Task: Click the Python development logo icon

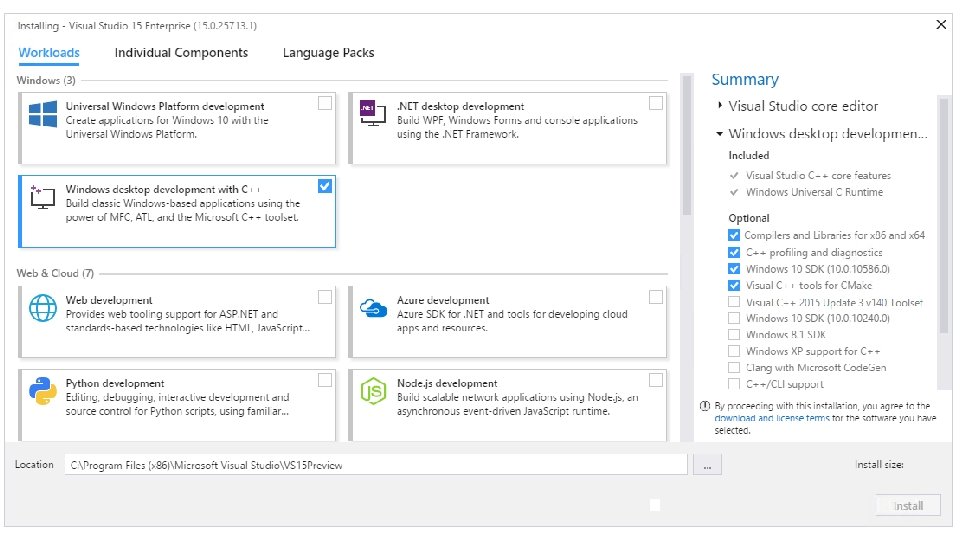Action: click(x=43, y=390)
